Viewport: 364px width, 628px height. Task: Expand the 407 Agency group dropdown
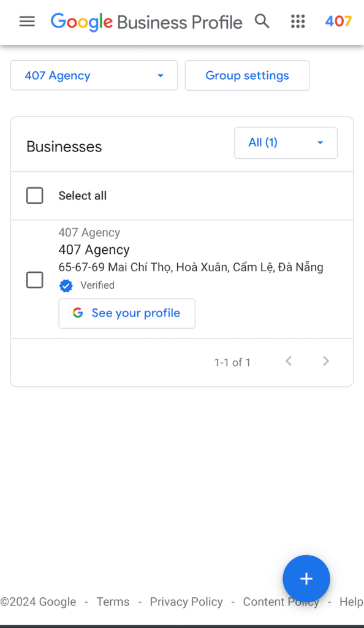coord(94,75)
